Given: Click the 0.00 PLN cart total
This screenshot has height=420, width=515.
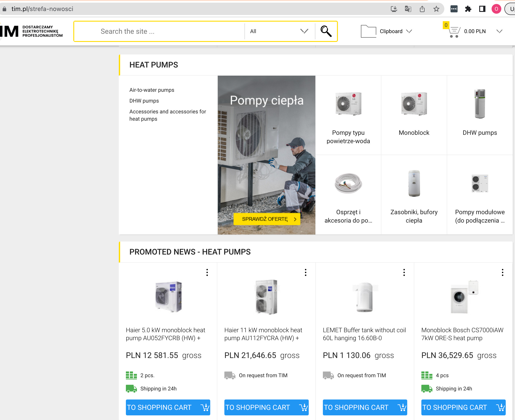Looking at the screenshot, I should tap(475, 32).
